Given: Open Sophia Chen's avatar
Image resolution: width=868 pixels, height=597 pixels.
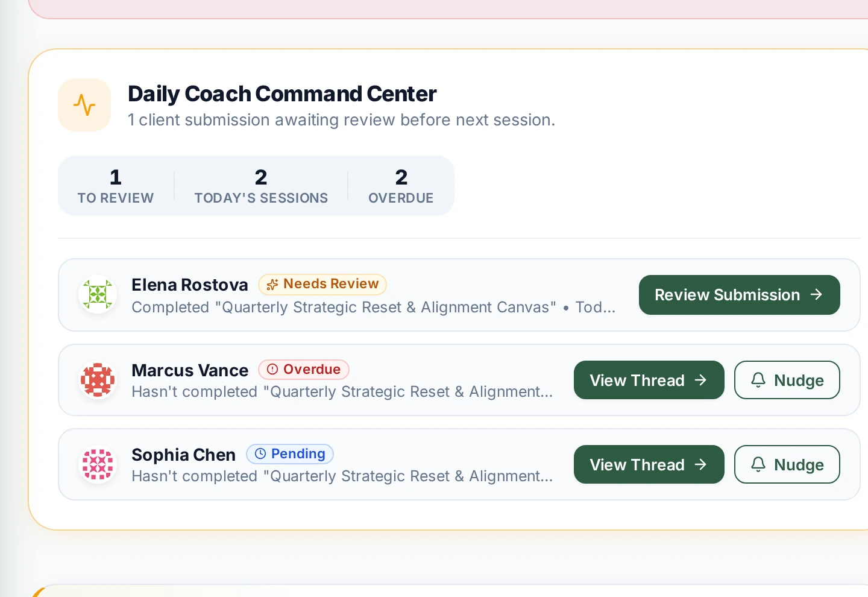Looking at the screenshot, I should (x=98, y=464).
